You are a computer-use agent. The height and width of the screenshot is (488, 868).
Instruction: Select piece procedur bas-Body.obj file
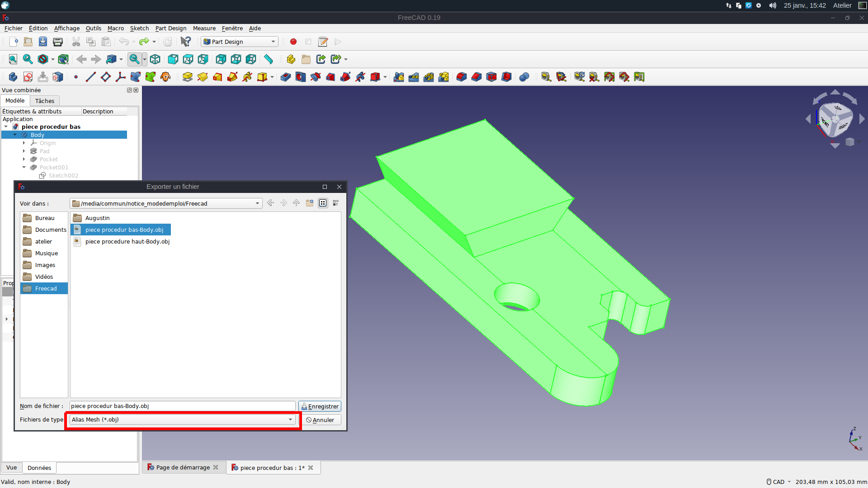[121, 230]
